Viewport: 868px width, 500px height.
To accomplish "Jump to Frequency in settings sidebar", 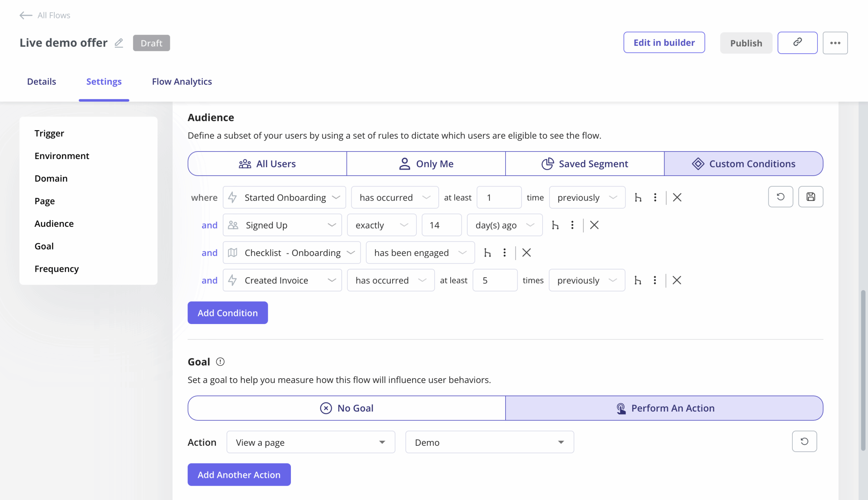I will click(57, 268).
